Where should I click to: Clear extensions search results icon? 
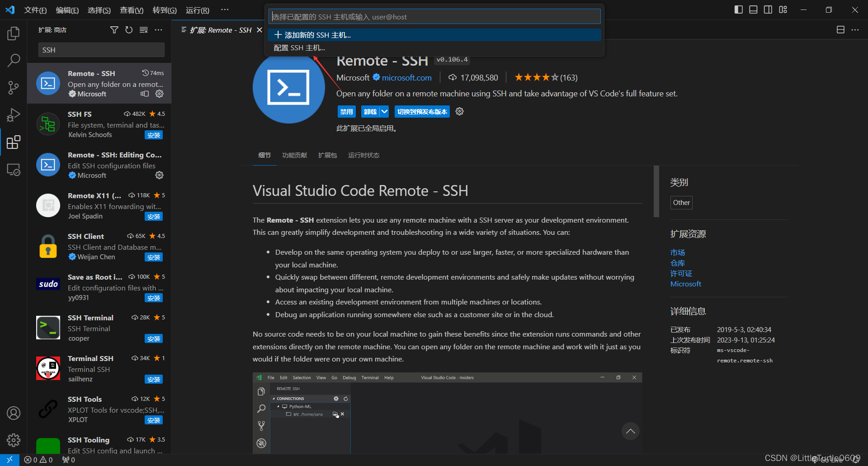[x=144, y=30]
